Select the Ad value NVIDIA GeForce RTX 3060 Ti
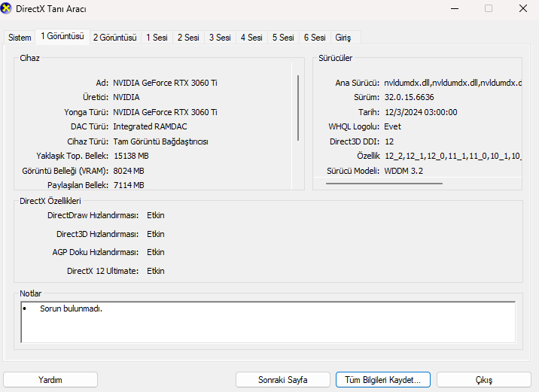Viewport: 539px width, 392px height. click(165, 83)
